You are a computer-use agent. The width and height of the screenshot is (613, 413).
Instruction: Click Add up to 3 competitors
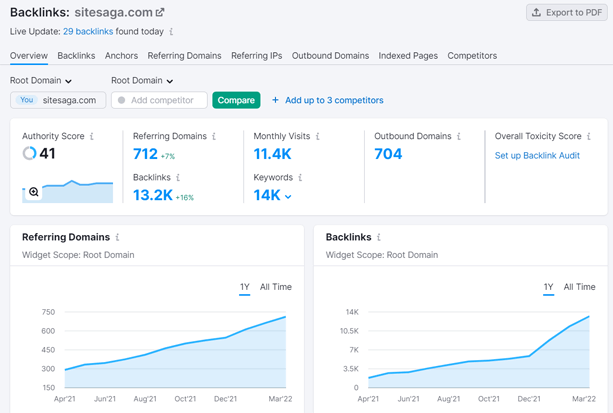coord(334,100)
